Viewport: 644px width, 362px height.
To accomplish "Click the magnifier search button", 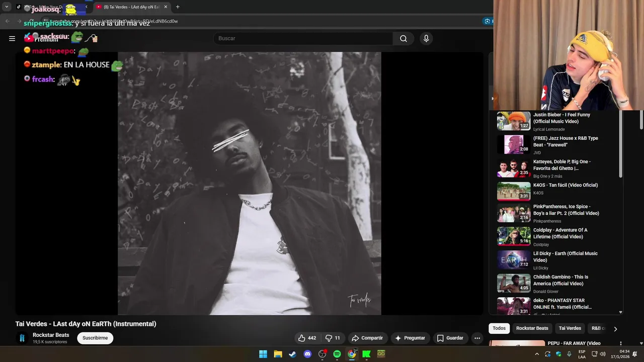I will click(x=404, y=38).
